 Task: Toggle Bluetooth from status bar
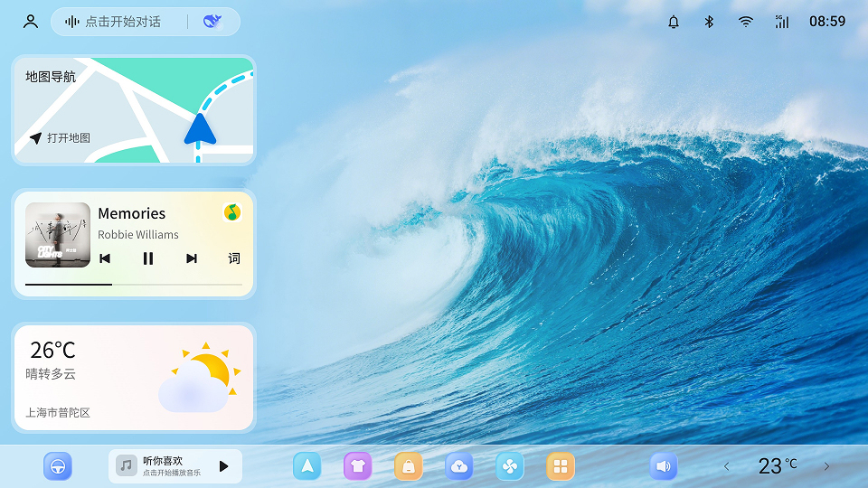tap(709, 22)
